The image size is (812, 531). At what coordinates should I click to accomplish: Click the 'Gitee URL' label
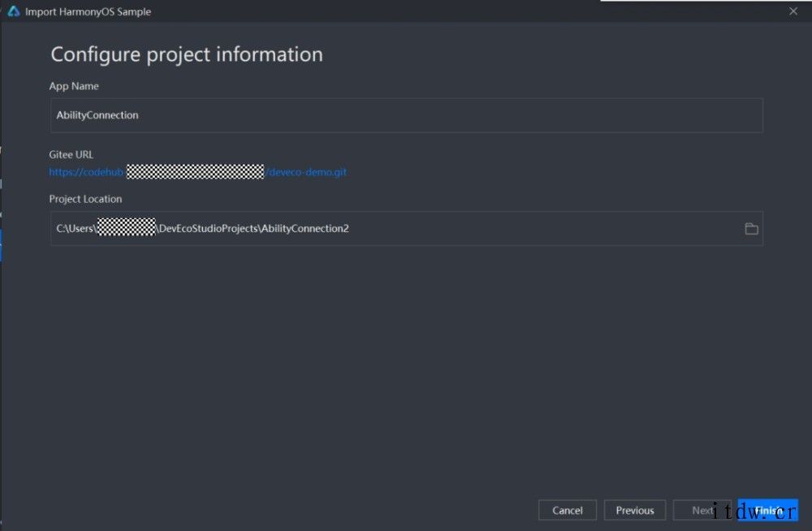click(x=71, y=154)
